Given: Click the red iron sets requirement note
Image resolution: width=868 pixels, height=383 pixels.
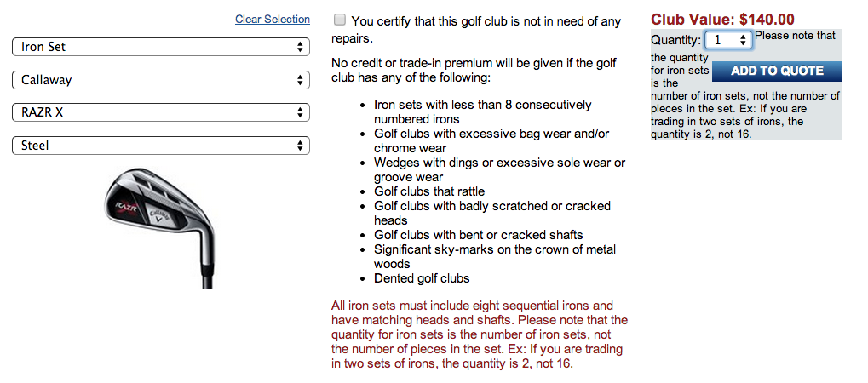Looking at the screenshot, I should [x=480, y=334].
